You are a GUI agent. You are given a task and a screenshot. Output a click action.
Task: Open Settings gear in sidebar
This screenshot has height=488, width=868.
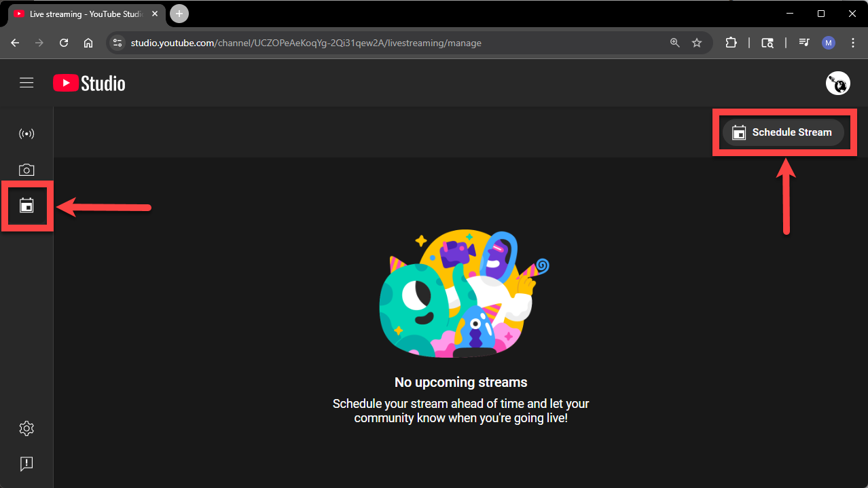pos(26,428)
